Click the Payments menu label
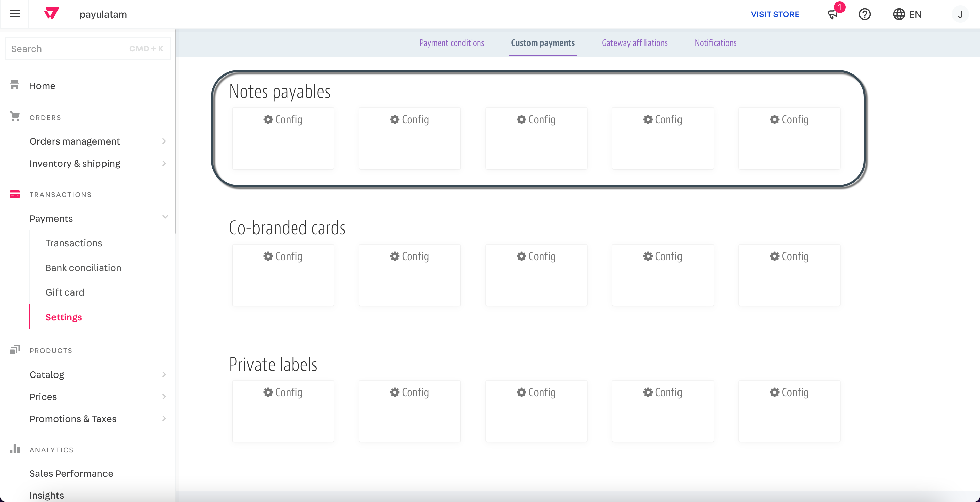 (51, 219)
